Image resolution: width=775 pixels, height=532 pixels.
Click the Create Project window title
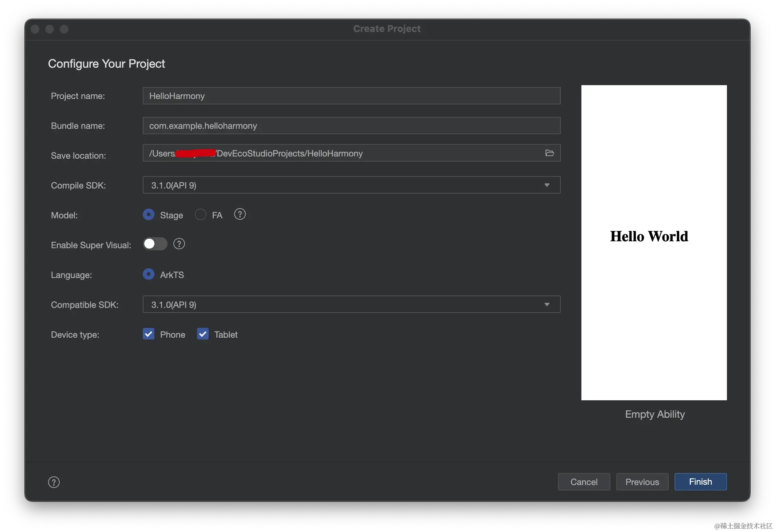pyautogui.click(x=387, y=29)
